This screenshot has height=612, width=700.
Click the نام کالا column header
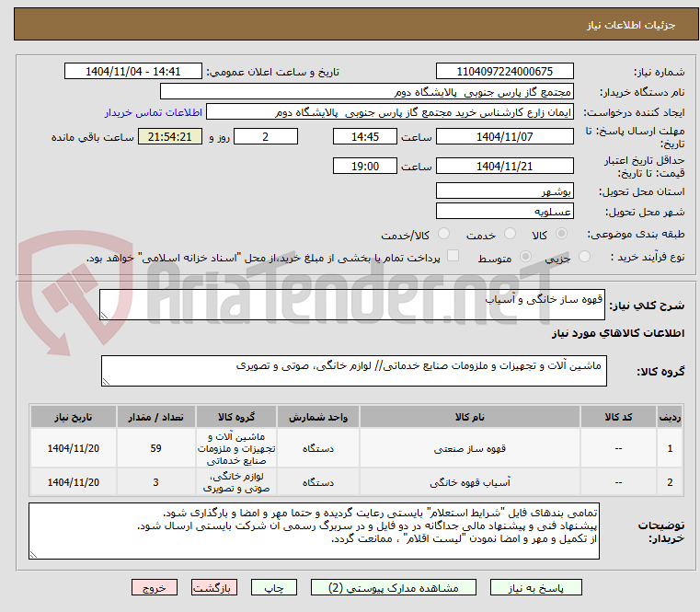click(470, 417)
